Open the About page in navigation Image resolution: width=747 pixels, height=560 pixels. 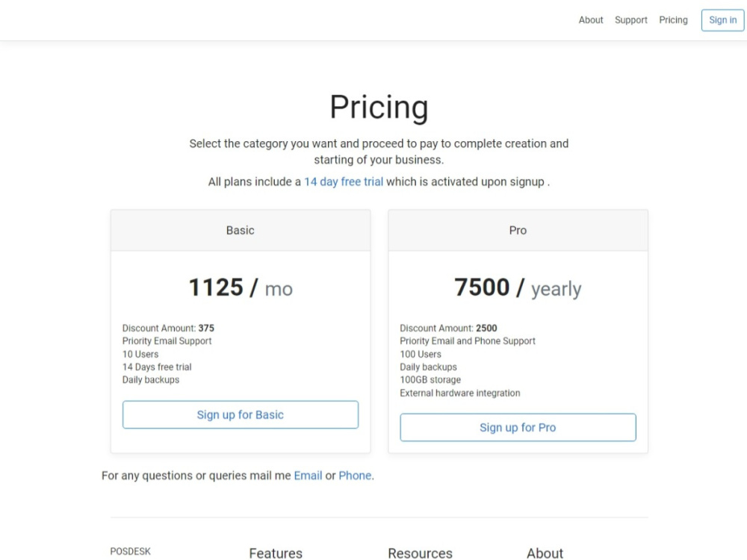(591, 20)
